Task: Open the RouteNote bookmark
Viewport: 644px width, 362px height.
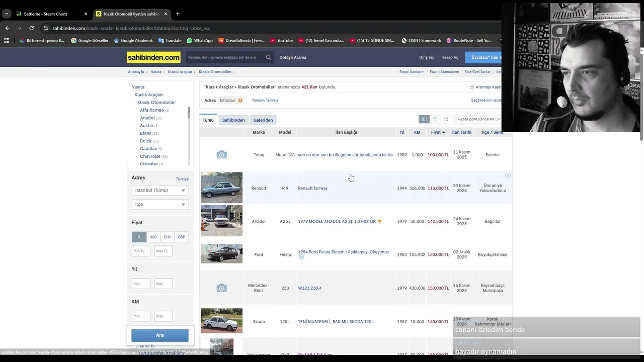Action: tap(469, 40)
